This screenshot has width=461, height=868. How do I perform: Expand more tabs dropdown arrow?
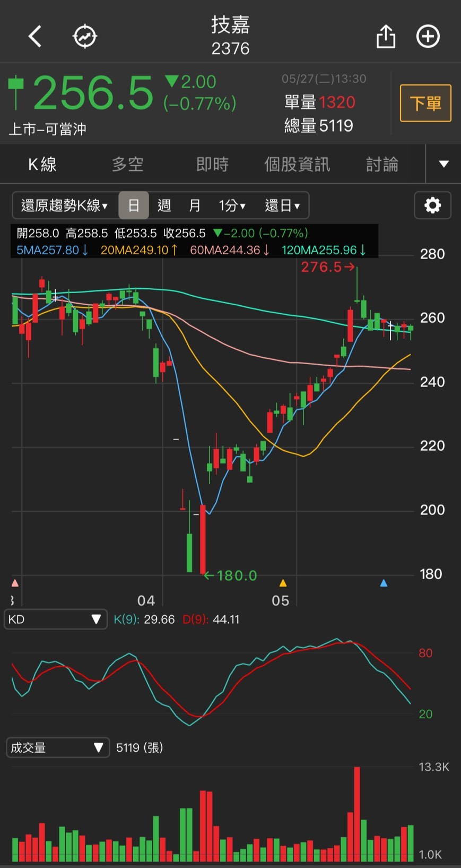443,164
